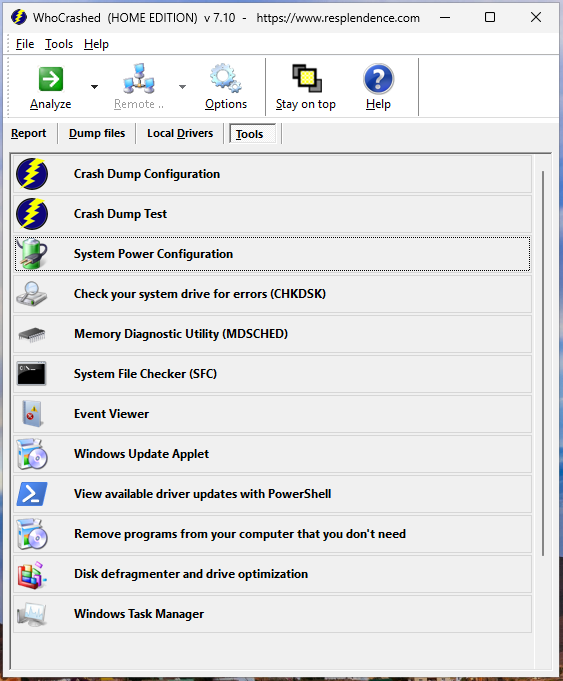The image size is (563, 681).
Task: Click the green Analyze arrow icon
Action: pyautogui.click(x=51, y=79)
